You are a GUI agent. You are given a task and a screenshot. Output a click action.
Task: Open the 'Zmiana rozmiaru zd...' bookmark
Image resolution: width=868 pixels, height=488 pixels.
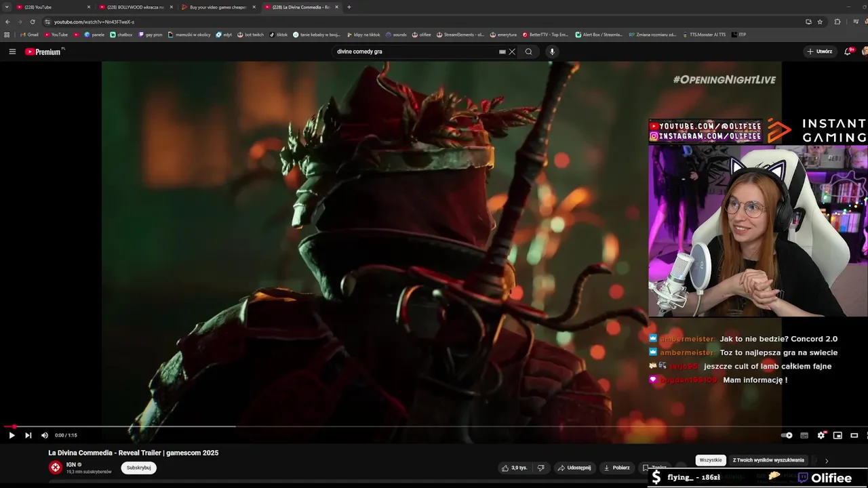point(652,35)
